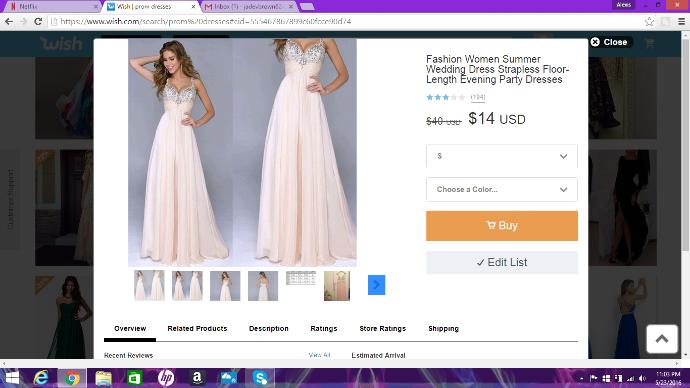The width and height of the screenshot is (690, 388).
Task: Click the vertical page scrollbar
Action: (x=686, y=145)
